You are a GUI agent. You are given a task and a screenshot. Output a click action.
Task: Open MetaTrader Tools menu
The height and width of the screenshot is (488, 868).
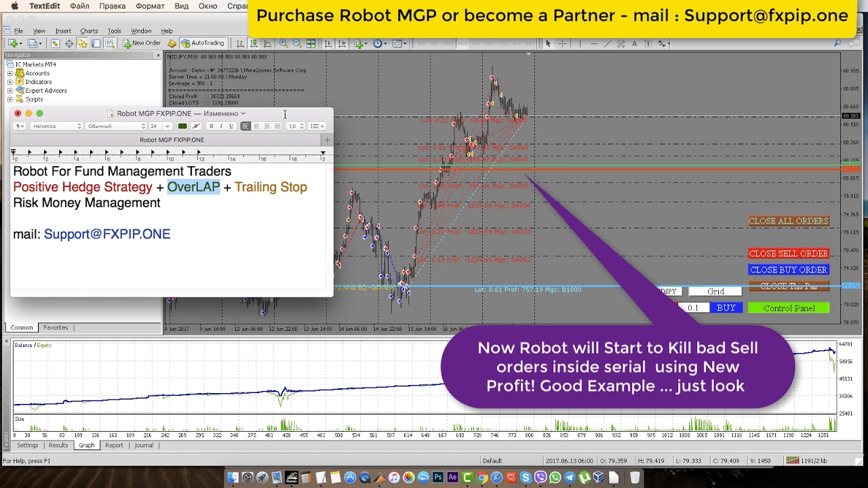click(x=114, y=31)
